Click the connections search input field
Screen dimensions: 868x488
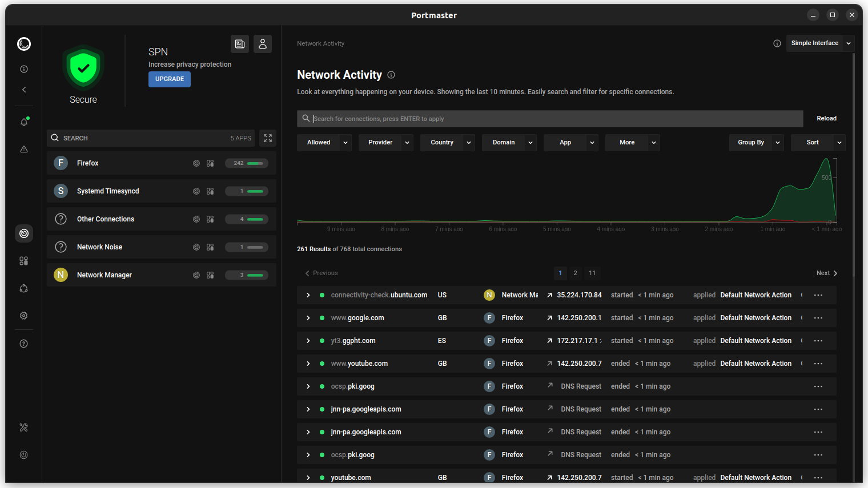(548, 119)
